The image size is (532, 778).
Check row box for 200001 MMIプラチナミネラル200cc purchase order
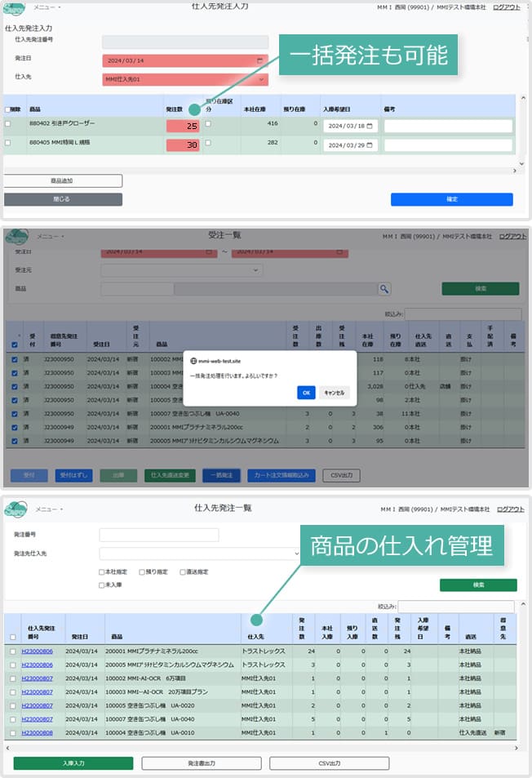click(13, 651)
